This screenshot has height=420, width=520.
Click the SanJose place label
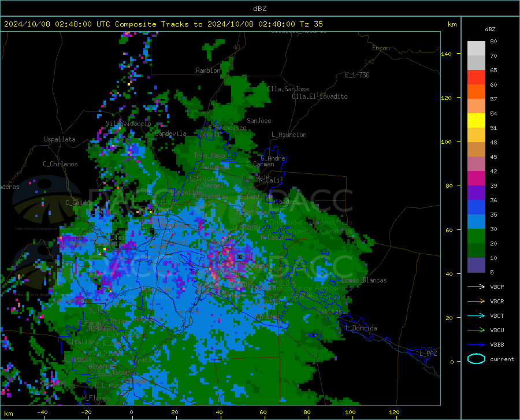(259, 121)
